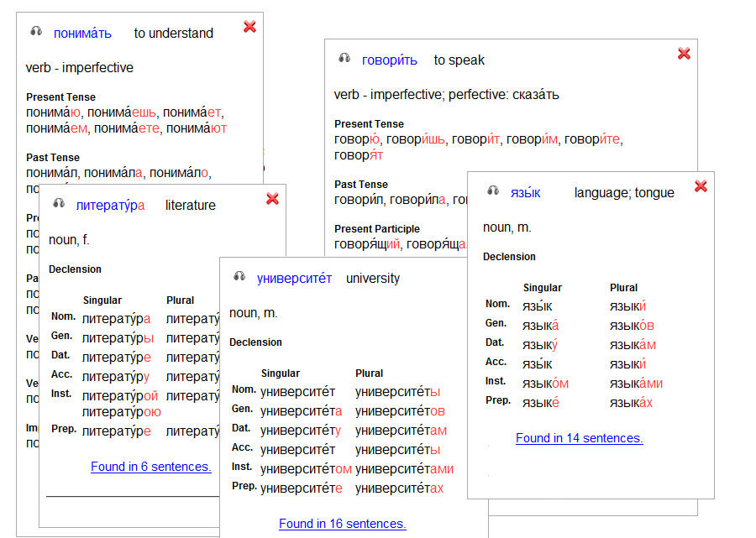756x538 pixels.
Task: Click 'Past Tense' heading in говорить card
Action: click(361, 185)
